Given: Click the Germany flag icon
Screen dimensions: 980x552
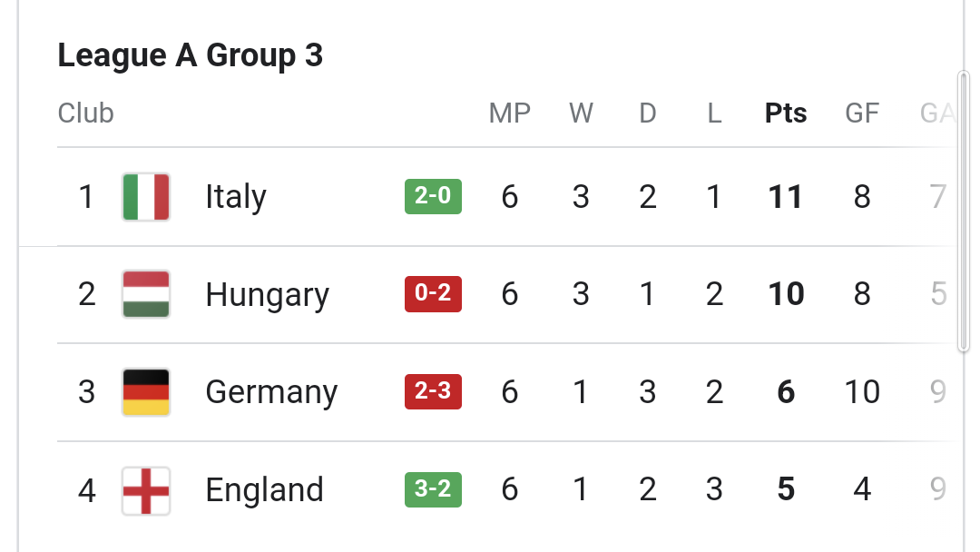Looking at the screenshot, I should tap(145, 392).
